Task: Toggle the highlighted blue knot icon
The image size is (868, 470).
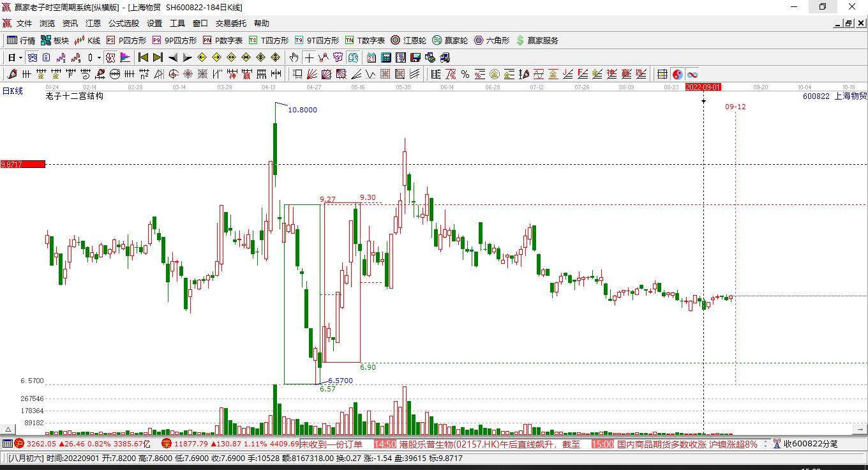Action: tap(32, 57)
